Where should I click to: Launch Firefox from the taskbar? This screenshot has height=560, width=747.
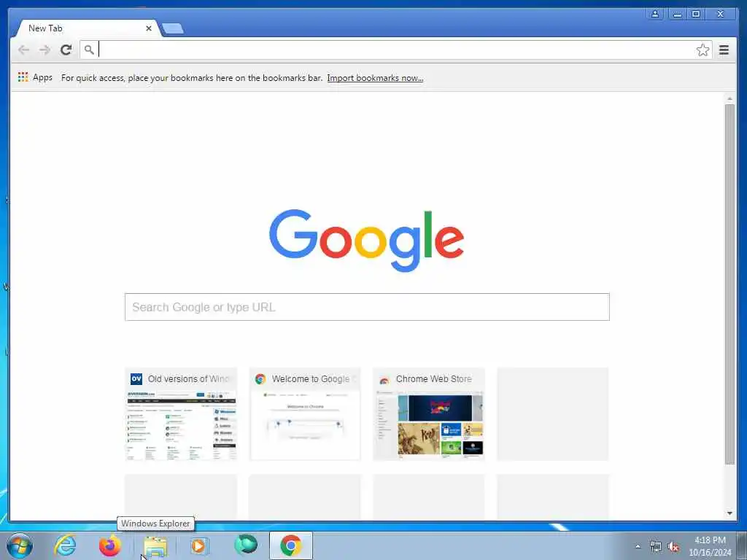click(x=109, y=545)
